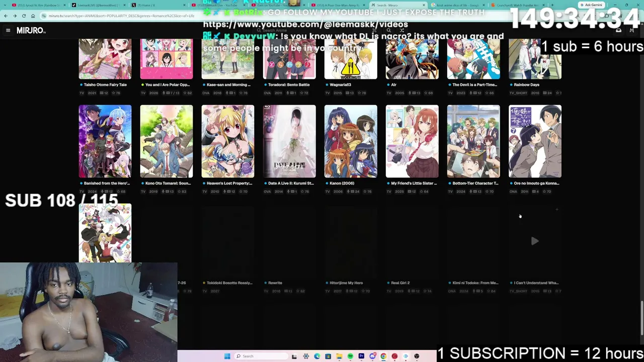Open the Date A Live II Kurumi poster
Viewport: 644px width, 362px height.
point(289,141)
